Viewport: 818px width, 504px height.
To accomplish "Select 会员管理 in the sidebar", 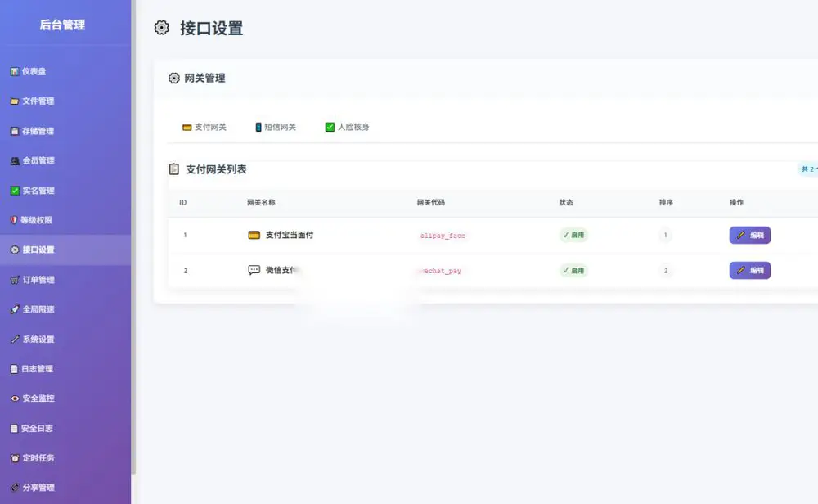I will pyautogui.click(x=65, y=160).
